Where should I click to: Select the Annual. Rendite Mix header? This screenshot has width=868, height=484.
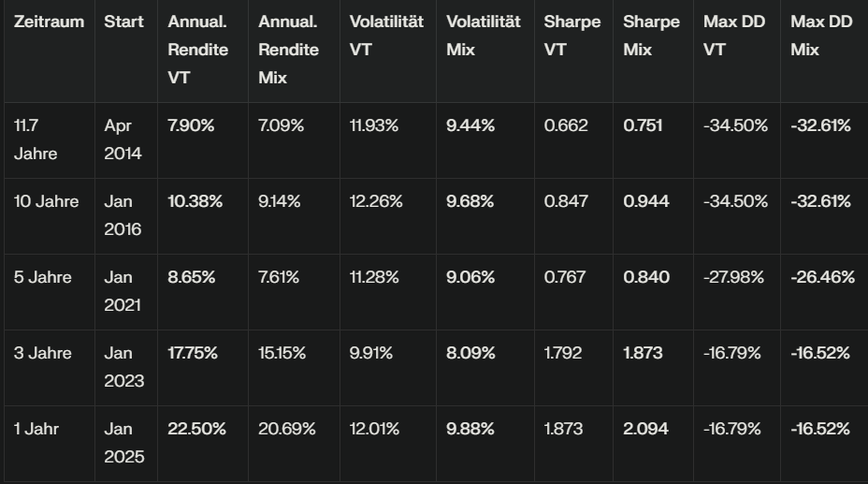click(x=288, y=50)
